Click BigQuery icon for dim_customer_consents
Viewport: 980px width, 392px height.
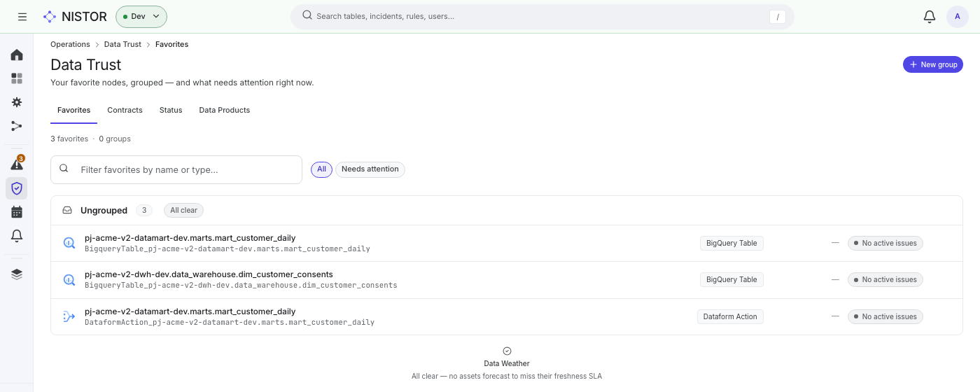click(69, 279)
